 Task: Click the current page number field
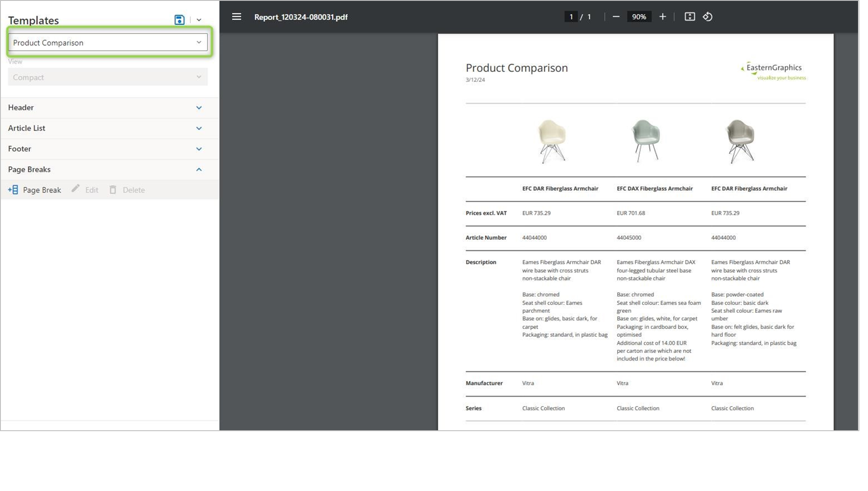pos(571,17)
